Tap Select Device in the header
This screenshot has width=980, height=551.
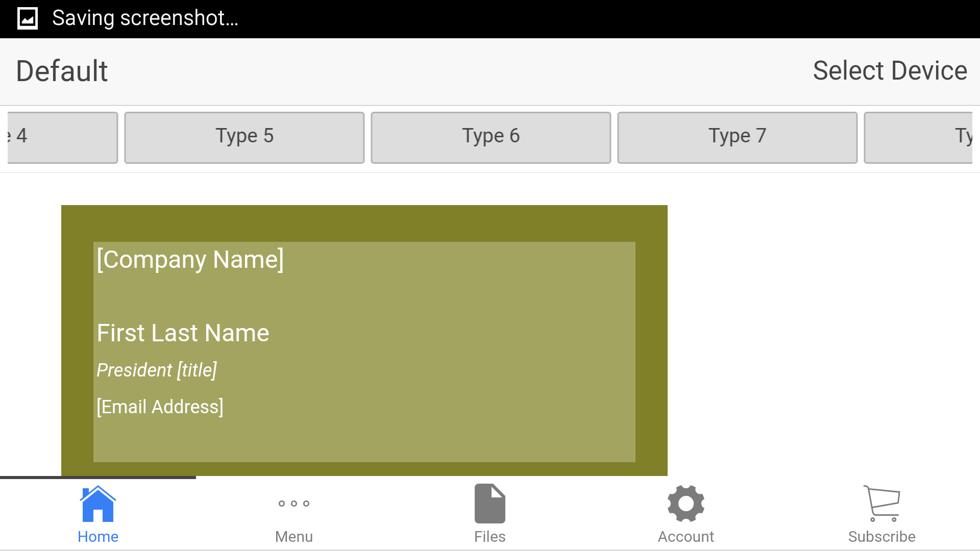(890, 70)
